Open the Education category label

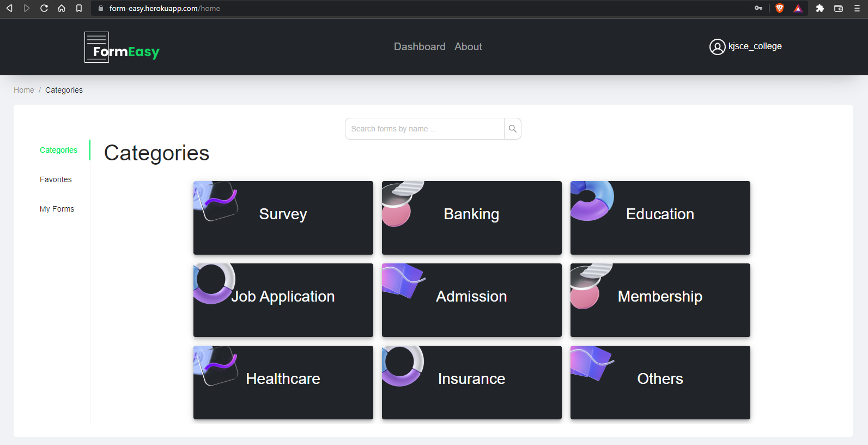[660, 214]
